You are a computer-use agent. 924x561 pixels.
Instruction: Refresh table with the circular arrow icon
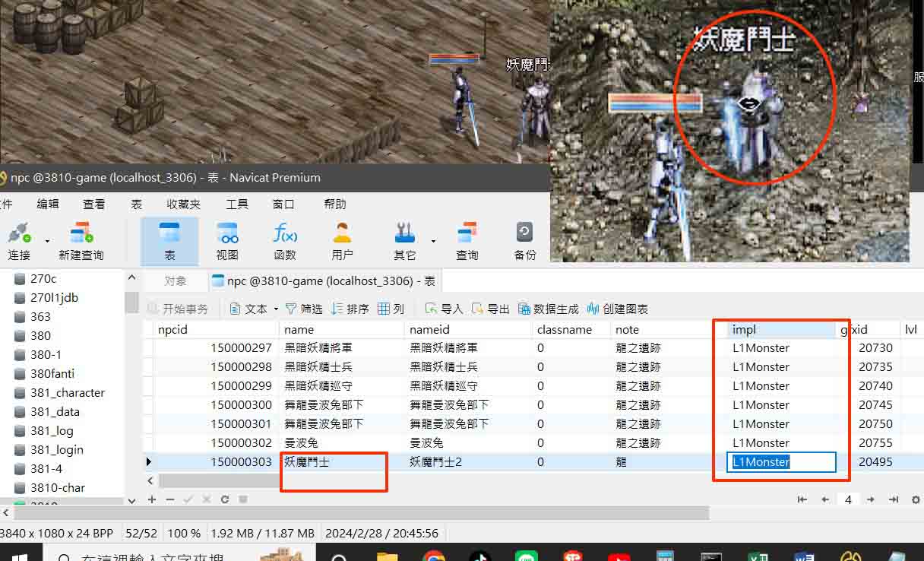[225, 499]
